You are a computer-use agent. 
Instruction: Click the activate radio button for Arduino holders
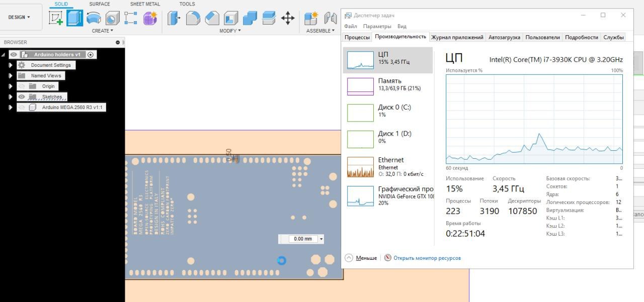[x=91, y=54]
